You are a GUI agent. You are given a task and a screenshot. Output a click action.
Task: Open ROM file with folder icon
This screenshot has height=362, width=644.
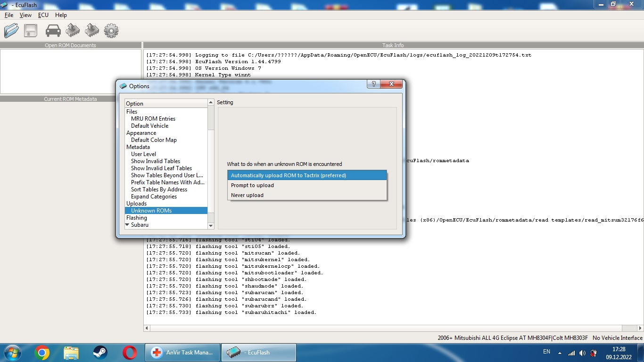[11, 31]
